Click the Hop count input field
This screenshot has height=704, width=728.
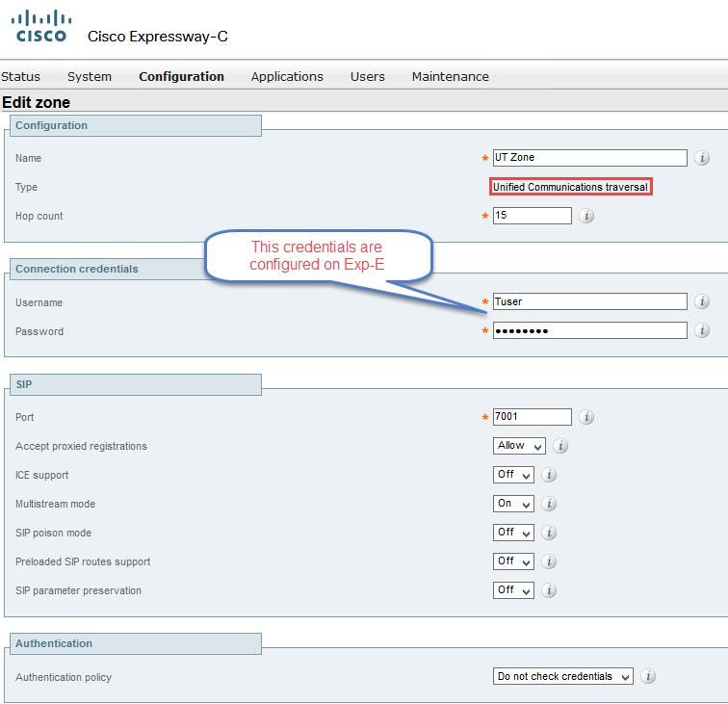[533, 216]
